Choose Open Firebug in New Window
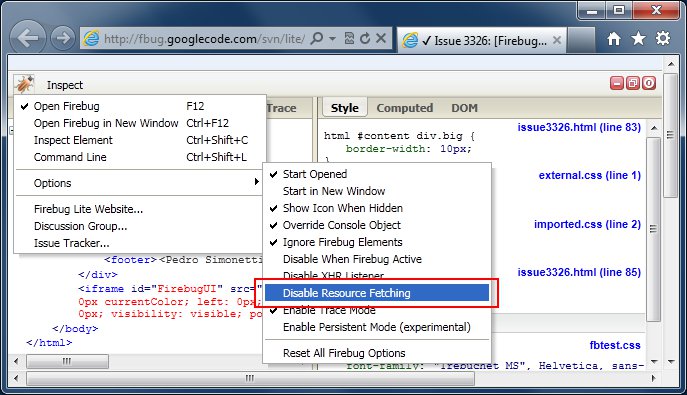The image size is (687, 395). pyautogui.click(x=140, y=123)
